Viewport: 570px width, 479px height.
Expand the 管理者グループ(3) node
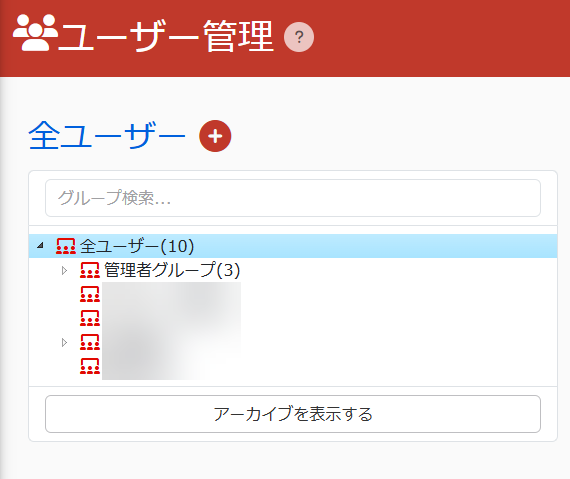point(64,270)
